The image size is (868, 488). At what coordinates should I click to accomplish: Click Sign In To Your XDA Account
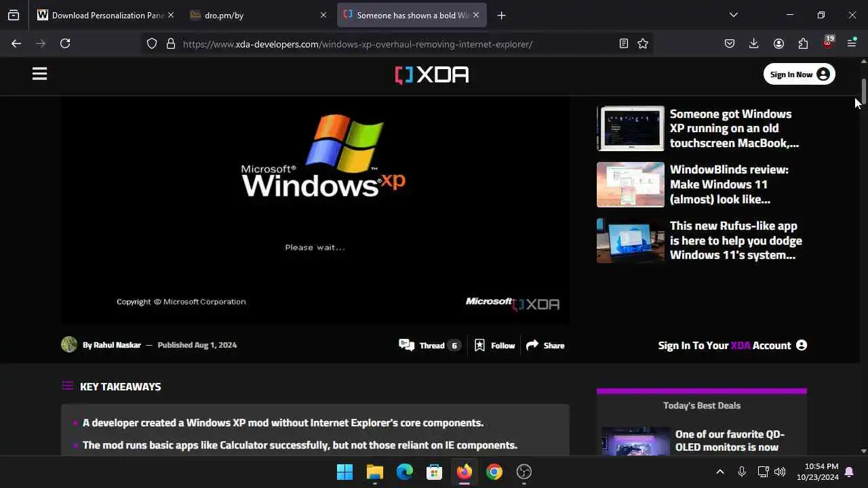pos(732,345)
